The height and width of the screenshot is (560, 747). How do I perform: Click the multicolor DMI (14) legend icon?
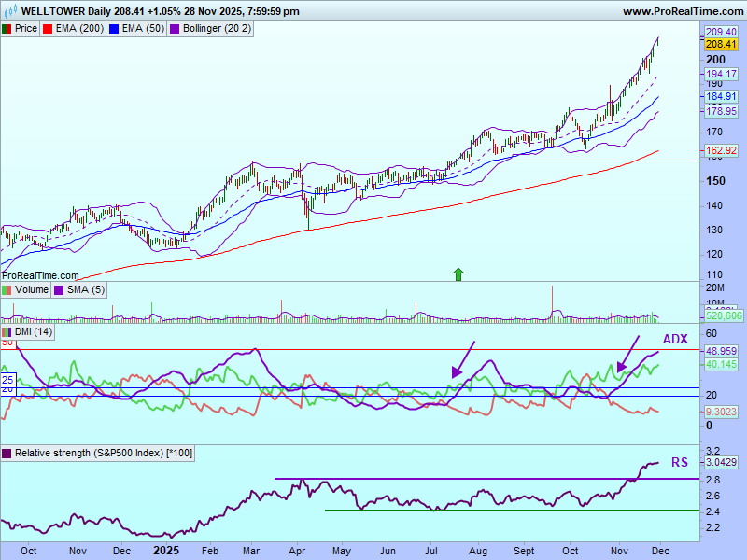(x=7, y=332)
